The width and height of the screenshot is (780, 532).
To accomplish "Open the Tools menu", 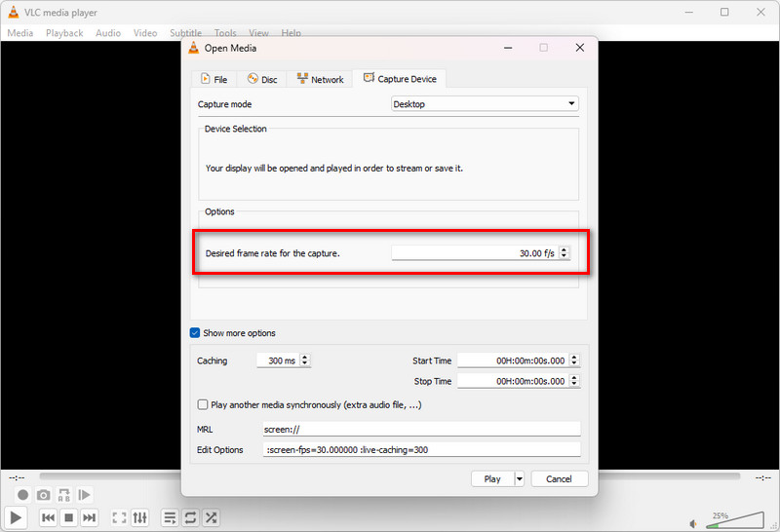I will (x=225, y=33).
